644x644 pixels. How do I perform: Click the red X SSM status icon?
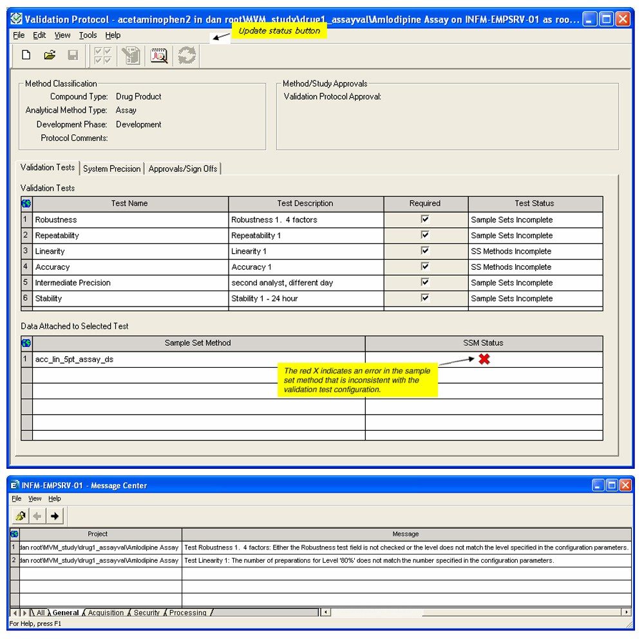click(x=484, y=359)
